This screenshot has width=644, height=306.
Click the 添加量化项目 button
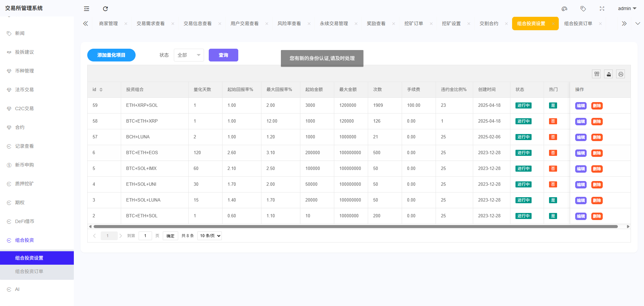tap(111, 55)
